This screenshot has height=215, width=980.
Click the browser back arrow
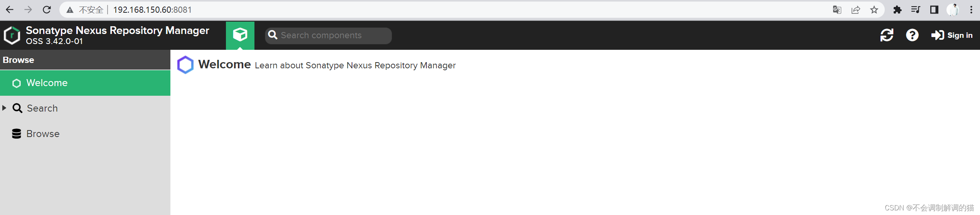tap(10, 10)
